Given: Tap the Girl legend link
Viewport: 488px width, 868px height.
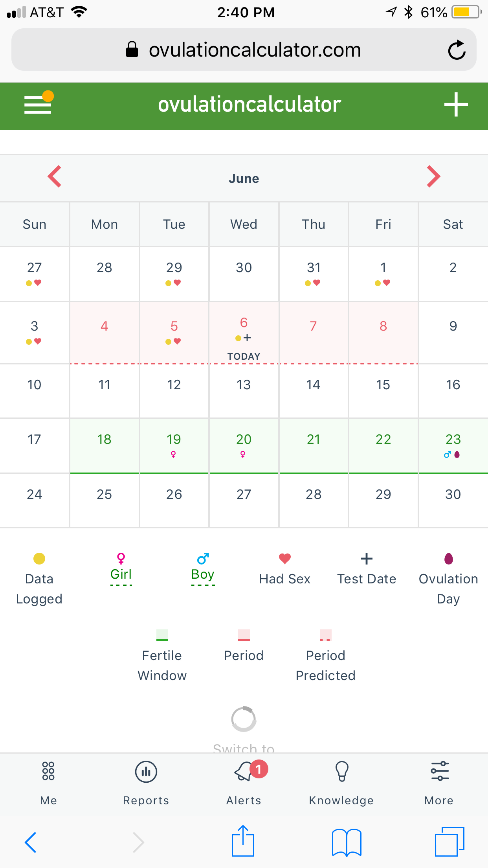Looking at the screenshot, I should (x=121, y=574).
